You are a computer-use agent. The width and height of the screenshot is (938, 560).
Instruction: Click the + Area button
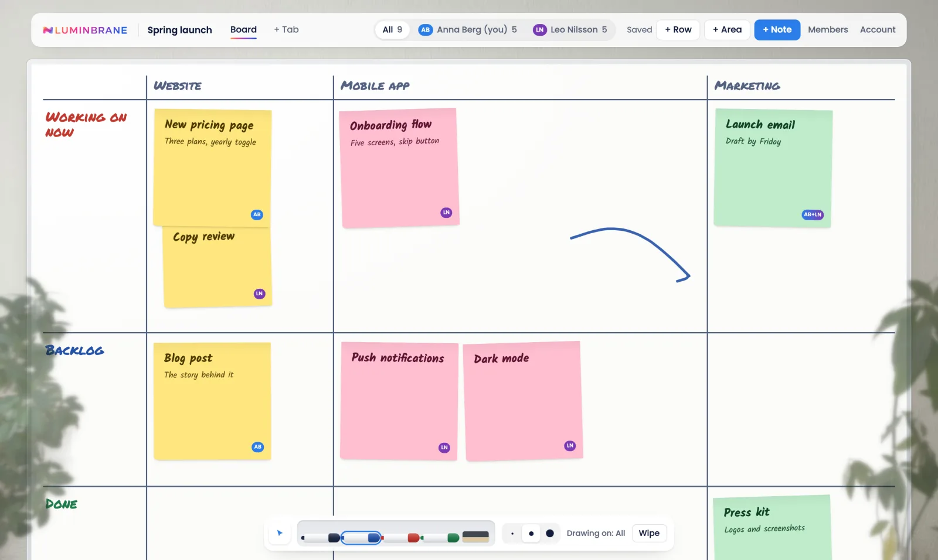point(727,29)
